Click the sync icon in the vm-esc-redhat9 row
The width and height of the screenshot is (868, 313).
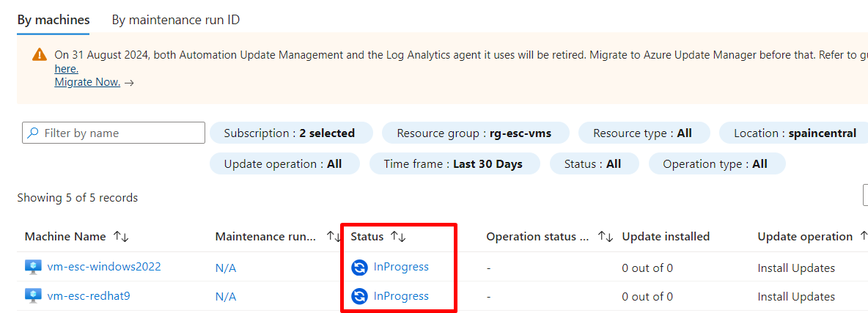coord(359,296)
